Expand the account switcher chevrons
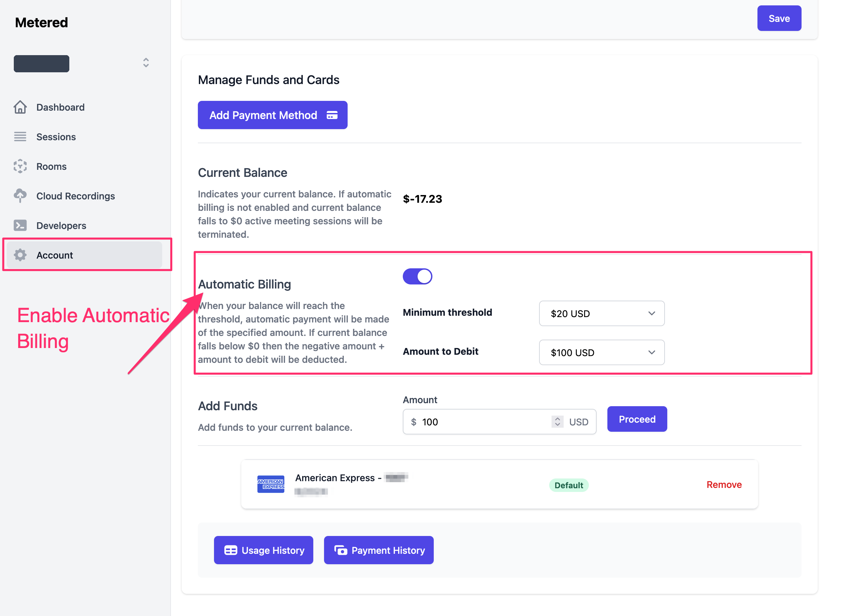 [146, 63]
